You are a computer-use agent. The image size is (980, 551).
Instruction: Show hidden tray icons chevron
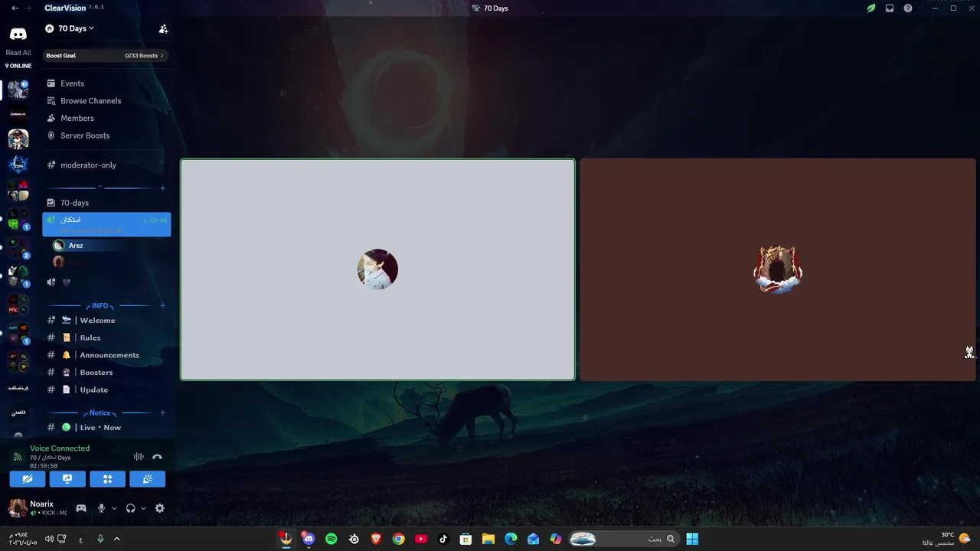116,539
